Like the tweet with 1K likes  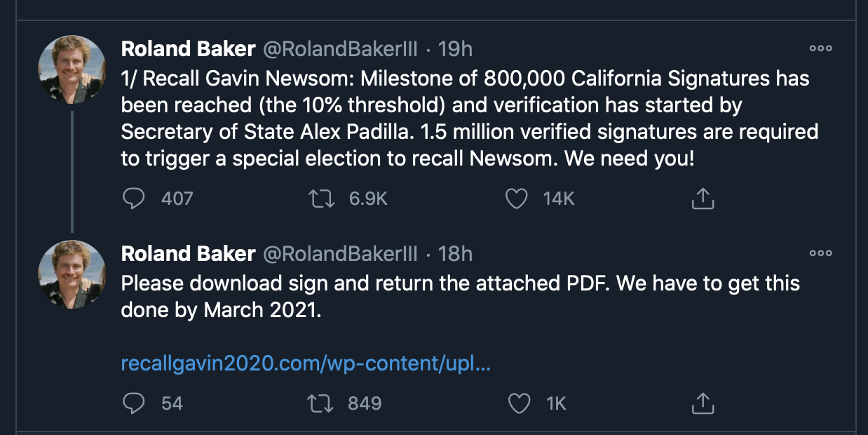point(517,403)
